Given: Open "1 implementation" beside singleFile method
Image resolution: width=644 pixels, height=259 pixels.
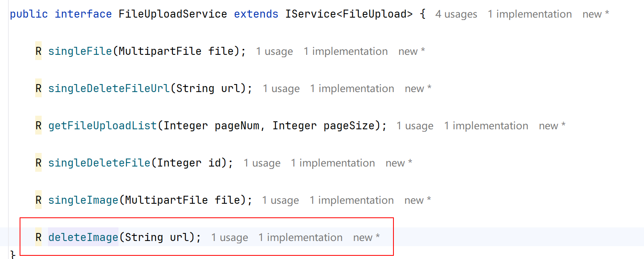Looking at the screenshot, I should pos(345,52).
